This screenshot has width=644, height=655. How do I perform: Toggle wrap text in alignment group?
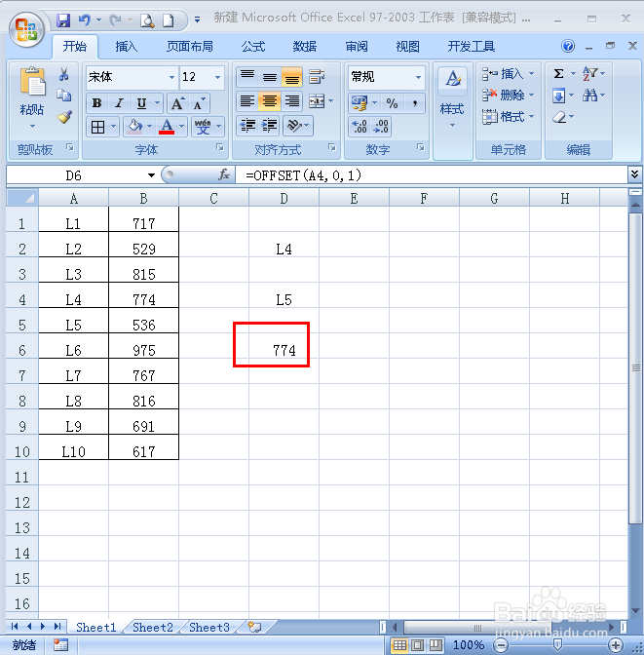317,77
